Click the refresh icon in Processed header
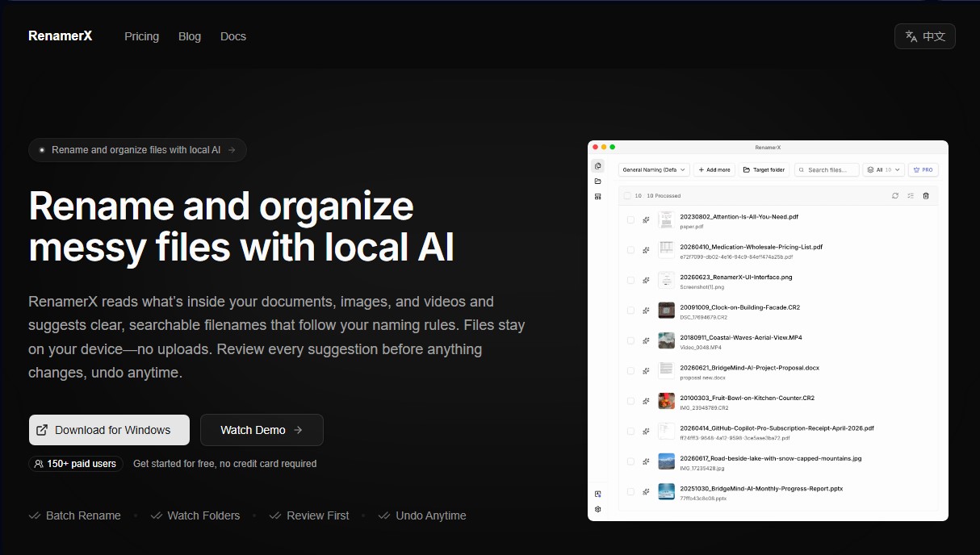Viewport: 980px width, 555px height. pyautogui.click(x=895, y=195)
